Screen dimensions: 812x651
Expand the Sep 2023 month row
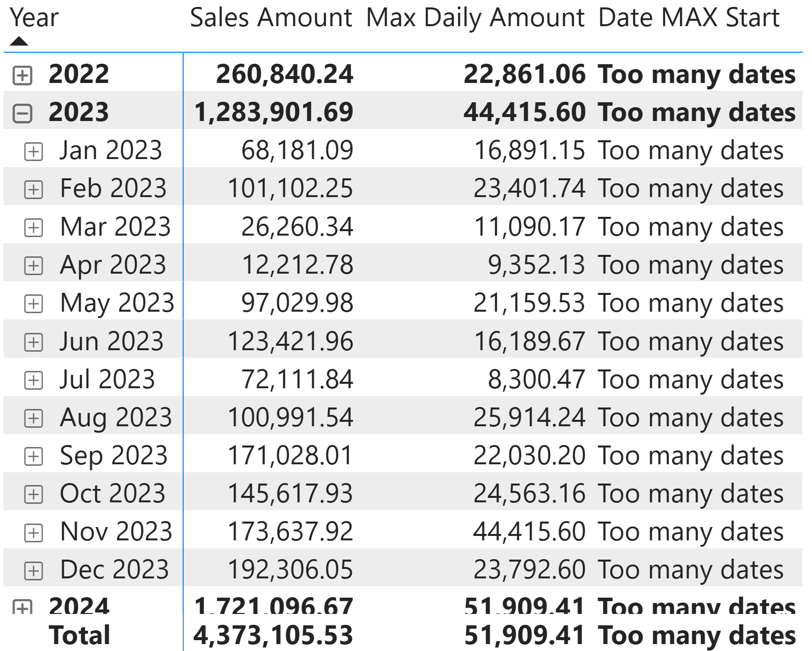[34, 456]
